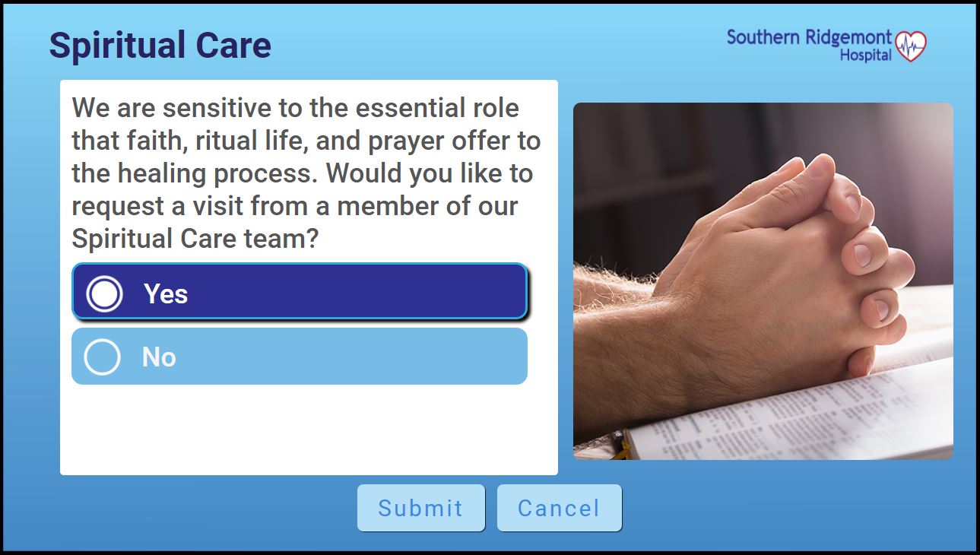This screenshot has height=555, width=980.
Task: Click the Spiritual Care question paragraph
Action: pos(306,173)
